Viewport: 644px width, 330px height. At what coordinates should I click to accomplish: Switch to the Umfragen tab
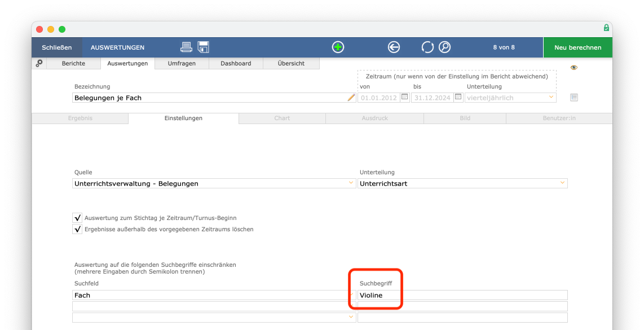(182, 63)
